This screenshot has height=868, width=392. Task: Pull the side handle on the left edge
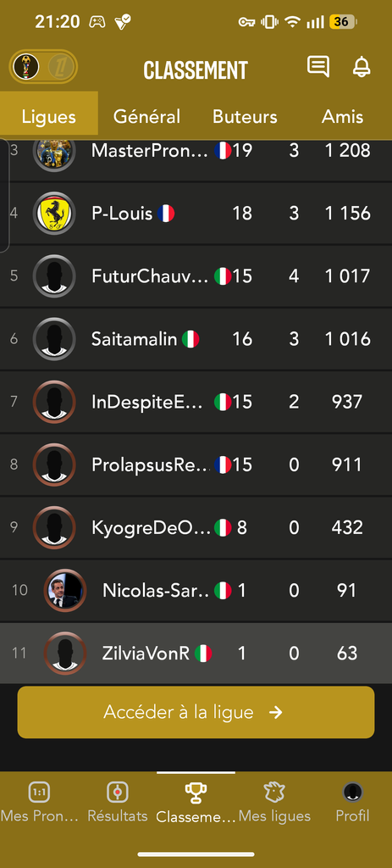[4, 195]
